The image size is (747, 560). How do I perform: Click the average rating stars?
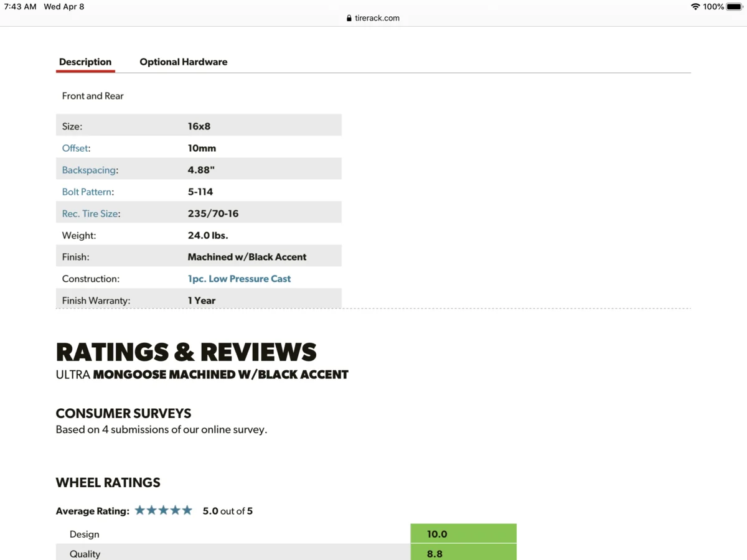tap(163, 510)
